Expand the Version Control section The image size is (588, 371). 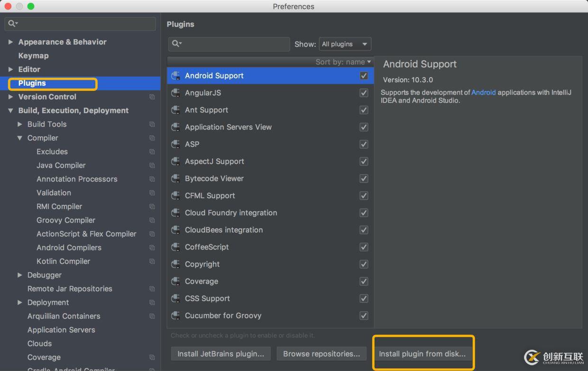pyautogui.click(x=10, y=97)
